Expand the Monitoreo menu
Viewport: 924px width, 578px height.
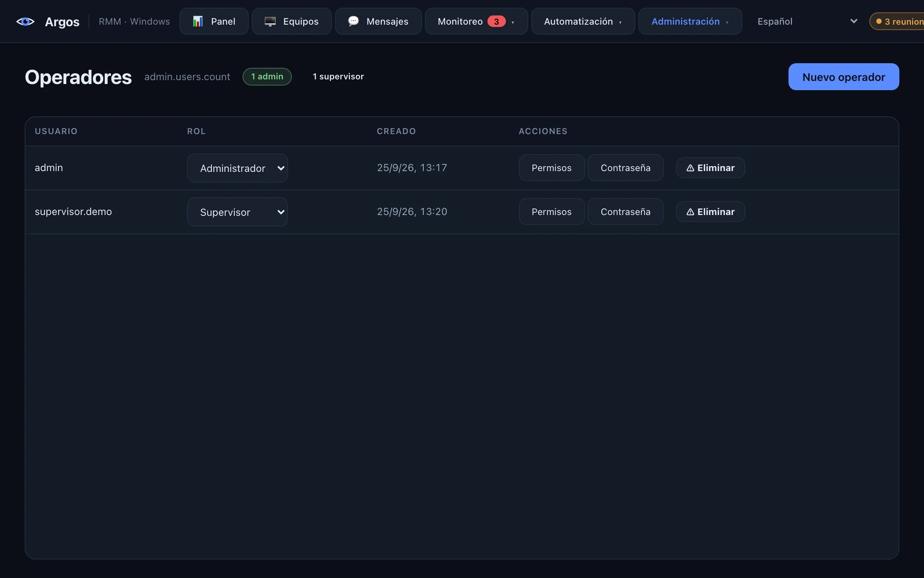click(x=476, y=21)
